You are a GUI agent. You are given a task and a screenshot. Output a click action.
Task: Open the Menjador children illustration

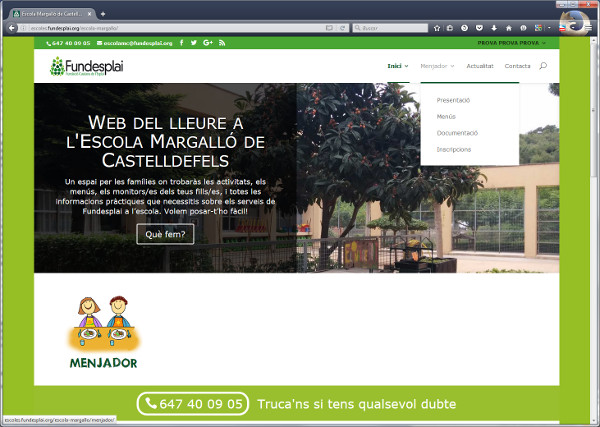[104, 323]
